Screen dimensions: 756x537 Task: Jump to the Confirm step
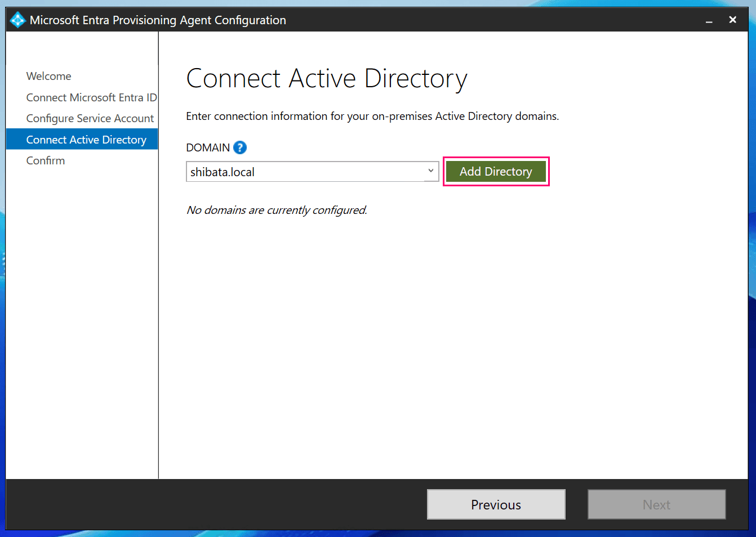[x=46, y=160]
